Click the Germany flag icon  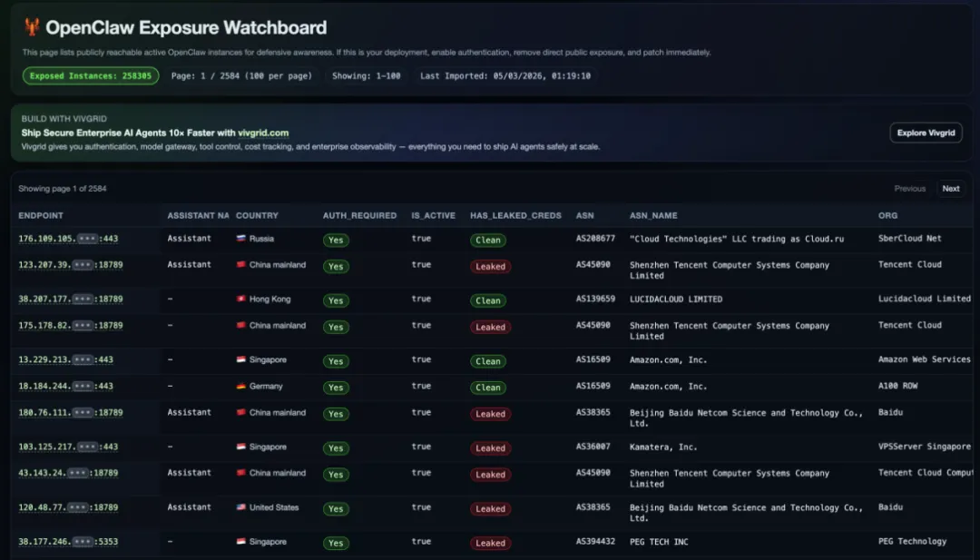pyautogui.click(x=240, y=387)
